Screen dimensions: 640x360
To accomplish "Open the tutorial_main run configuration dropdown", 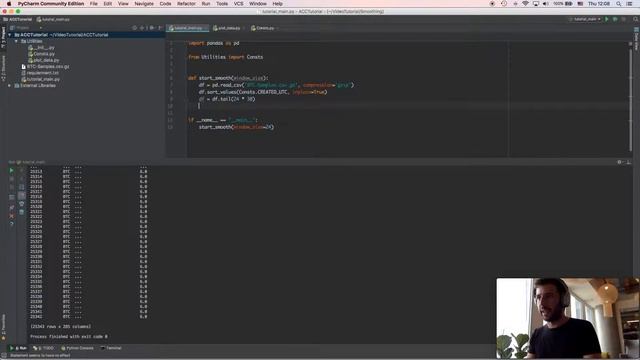I will pyautogui.click(x=586, y=19).
